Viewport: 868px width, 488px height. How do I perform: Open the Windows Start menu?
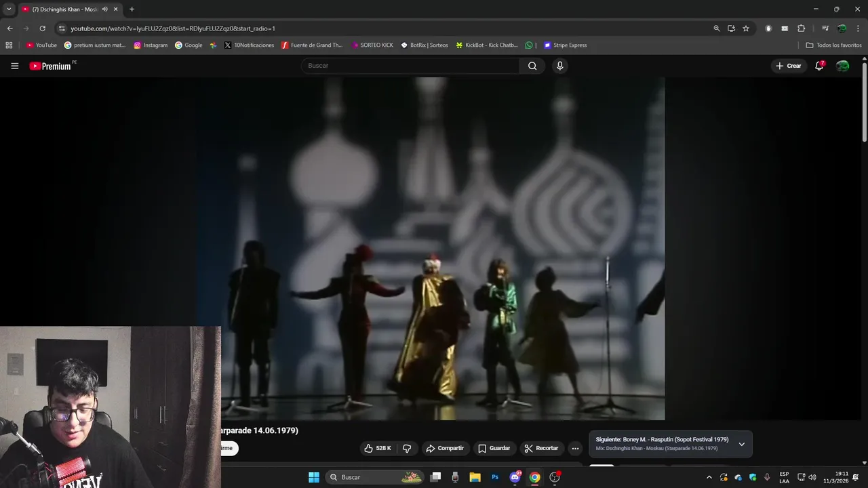coord(314,477)
